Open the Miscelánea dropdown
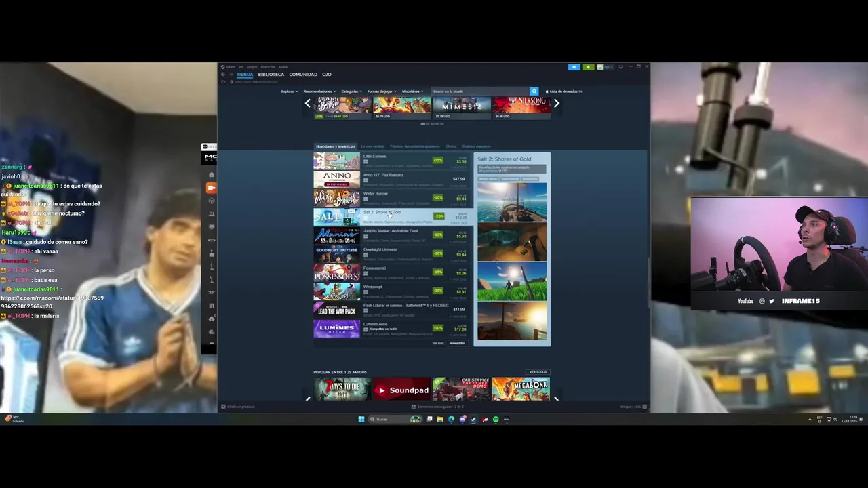Viewport: 868px width, 488px height. [x=412, y=91]
